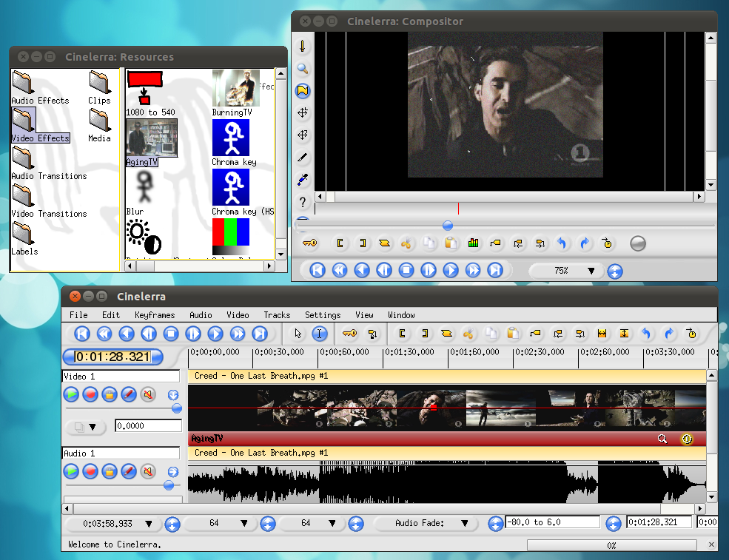
Task: Click the Out point button in Compositor
Action: point(362,243)
